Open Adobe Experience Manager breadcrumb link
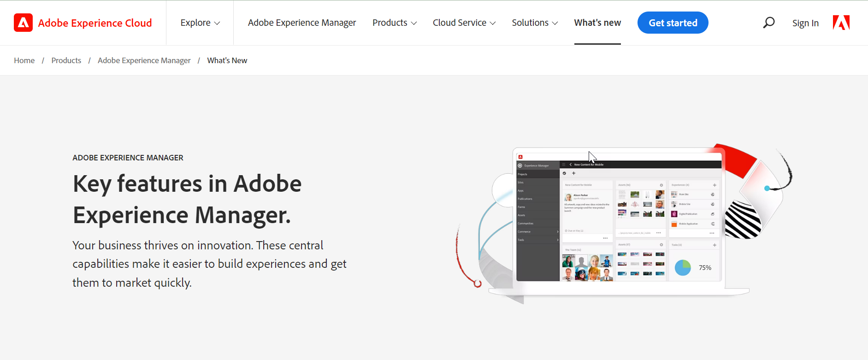 [144, 60]
